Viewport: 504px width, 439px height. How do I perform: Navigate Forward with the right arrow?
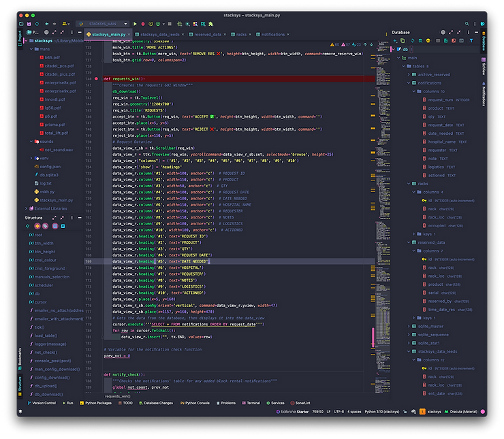54,24
